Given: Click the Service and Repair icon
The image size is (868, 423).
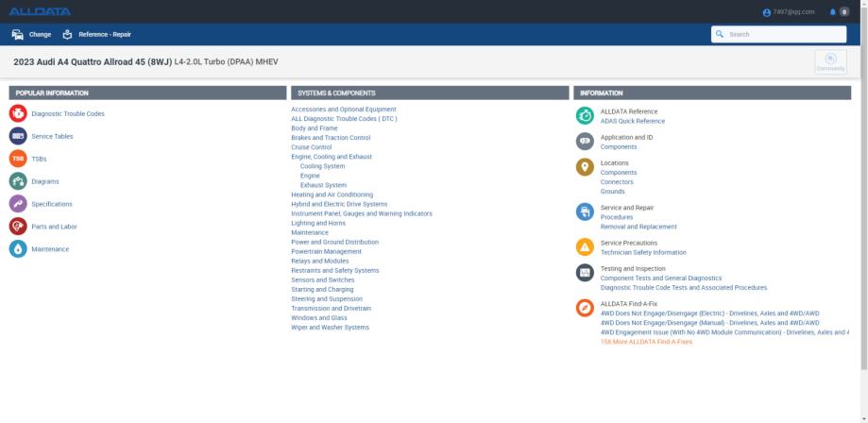Looking at the screenshot, I should tap(585, 212).
